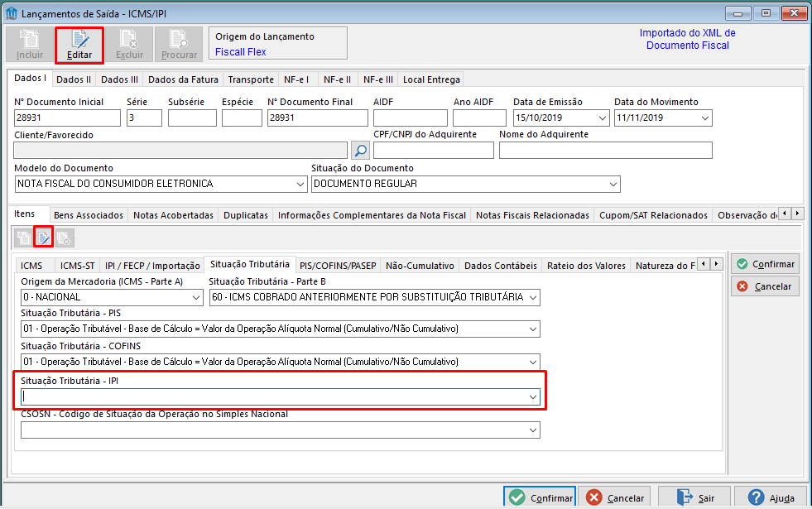Expand the Situação Tributária PIS dropdown
Screen dimensions: 812x509
(x=533, y=329)
